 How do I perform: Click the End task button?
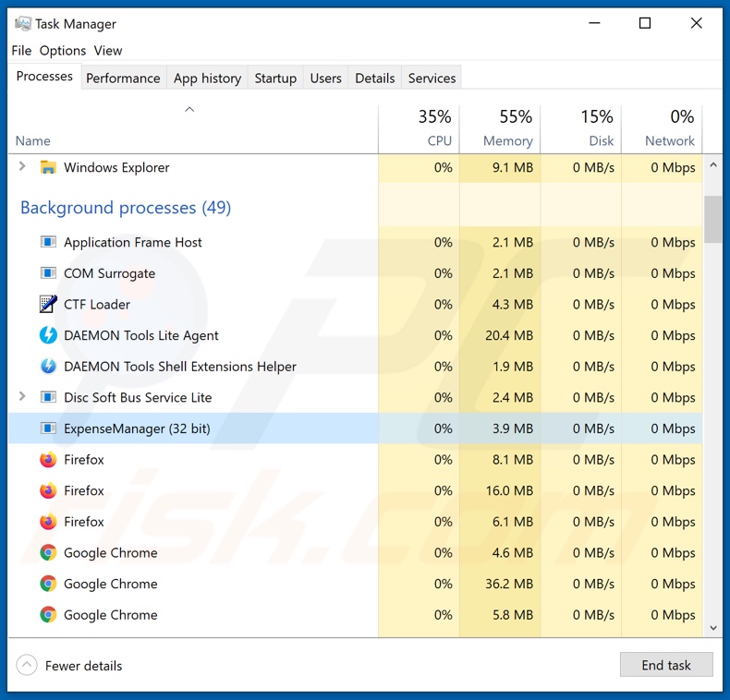click(666, 665)
